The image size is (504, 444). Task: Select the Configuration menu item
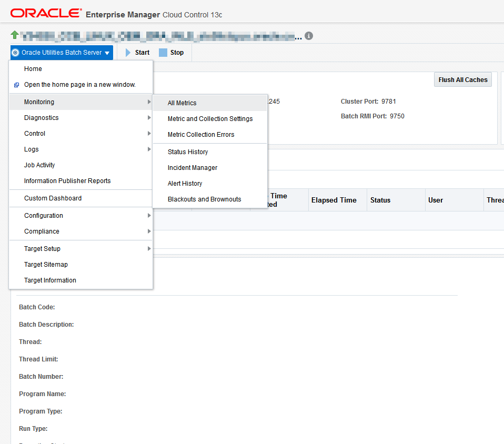(x=81, y=215)
